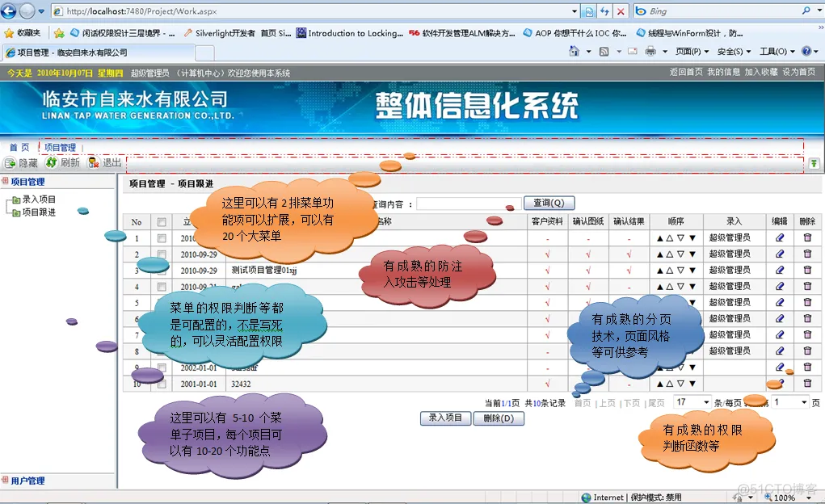The height and width of the screenshot is (504, 825).
Task: Open the browser Home icon
Action: [x=574, y=51]
